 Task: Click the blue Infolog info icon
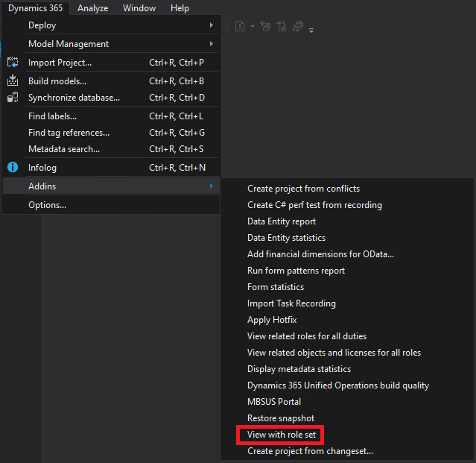point(13,167)
